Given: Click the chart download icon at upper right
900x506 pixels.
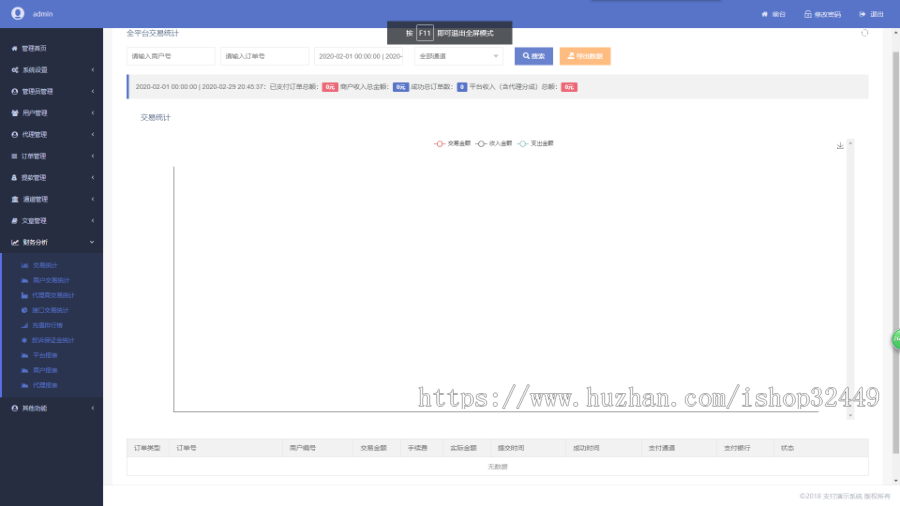Looking at the screenshot, I should (x=840, y=146).
